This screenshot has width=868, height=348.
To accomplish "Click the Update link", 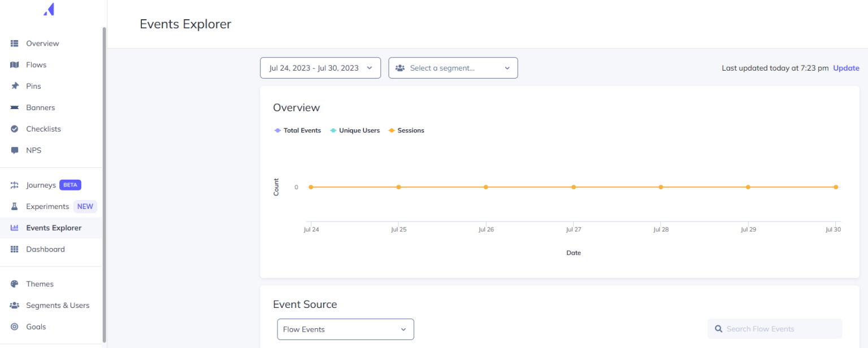I will (846, 68).
